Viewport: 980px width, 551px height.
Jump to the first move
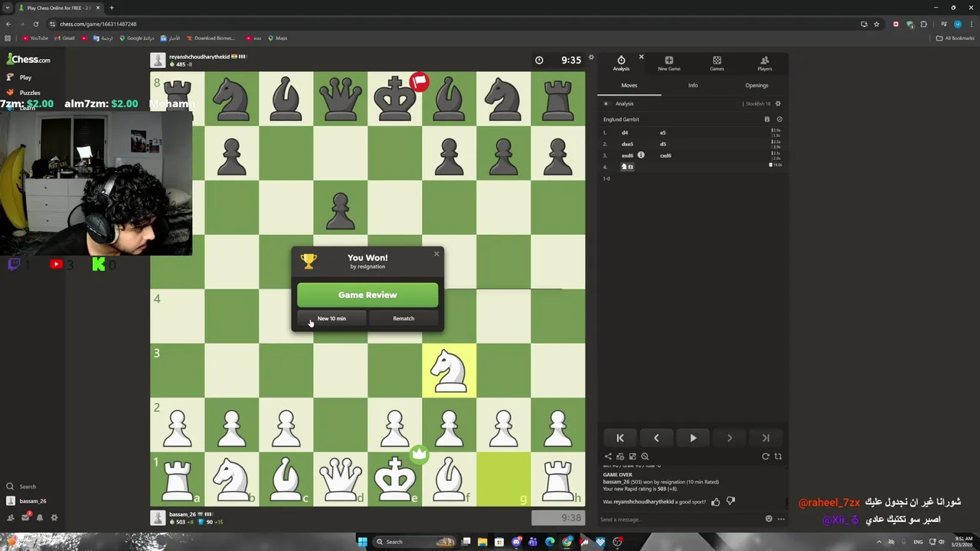coord(620,438)
